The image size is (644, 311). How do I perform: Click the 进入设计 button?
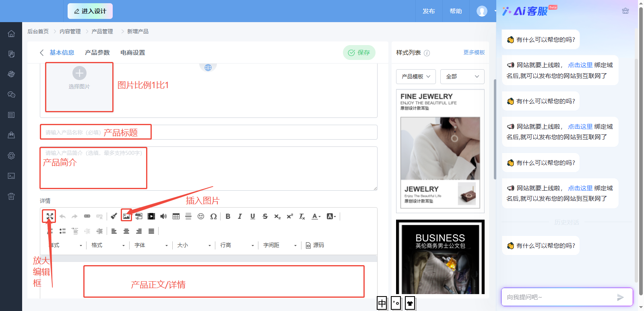pos(90,11)
